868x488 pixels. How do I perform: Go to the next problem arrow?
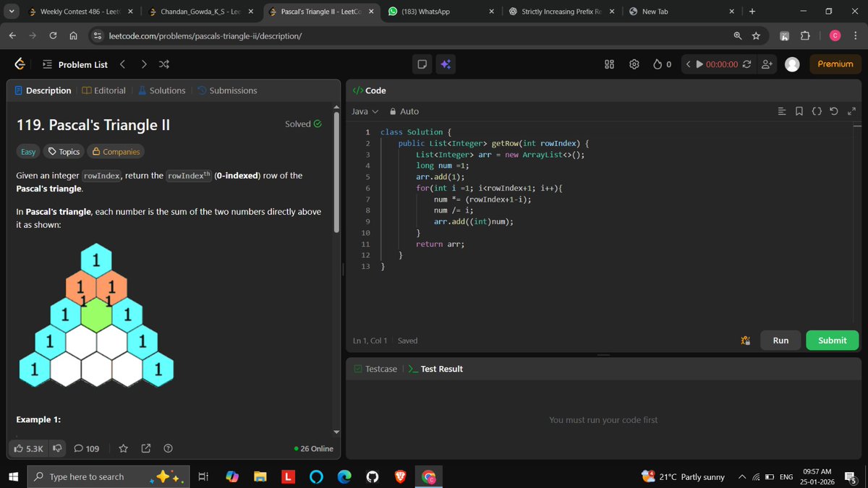pyautogui.click(x=144, y=64)
